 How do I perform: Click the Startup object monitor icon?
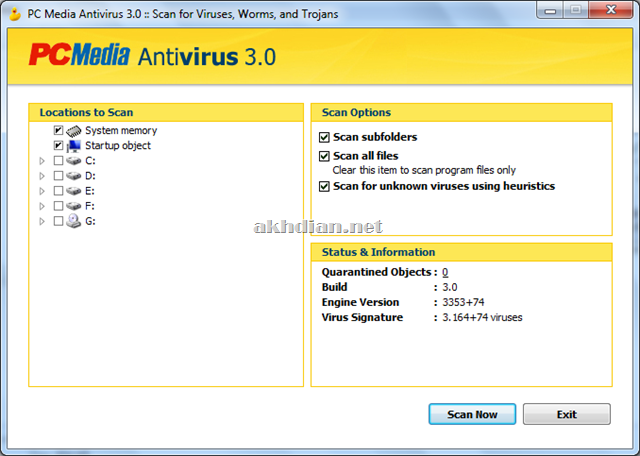pos(74,145)
